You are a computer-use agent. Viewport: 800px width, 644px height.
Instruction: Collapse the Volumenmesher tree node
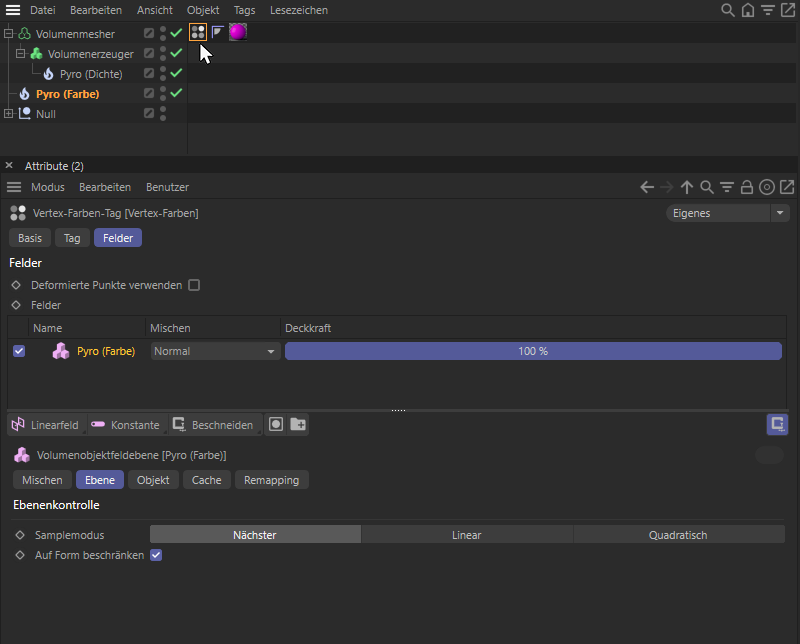(x=8, y=34)
